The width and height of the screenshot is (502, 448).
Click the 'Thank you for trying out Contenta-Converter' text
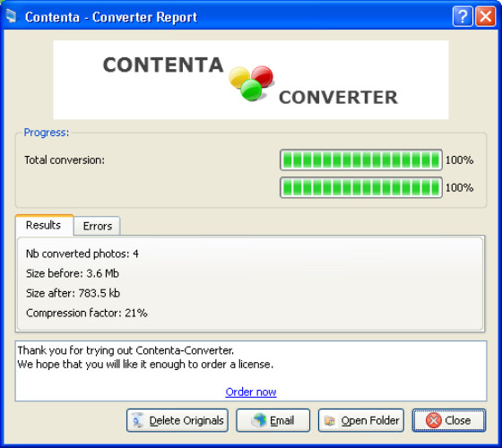pyautogui.click(x=125, y=350)
